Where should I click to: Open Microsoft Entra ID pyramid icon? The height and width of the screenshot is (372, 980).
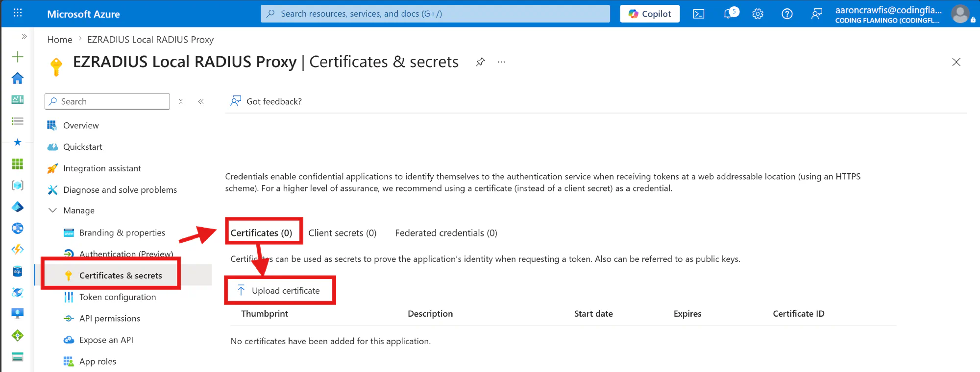point(18,207)
